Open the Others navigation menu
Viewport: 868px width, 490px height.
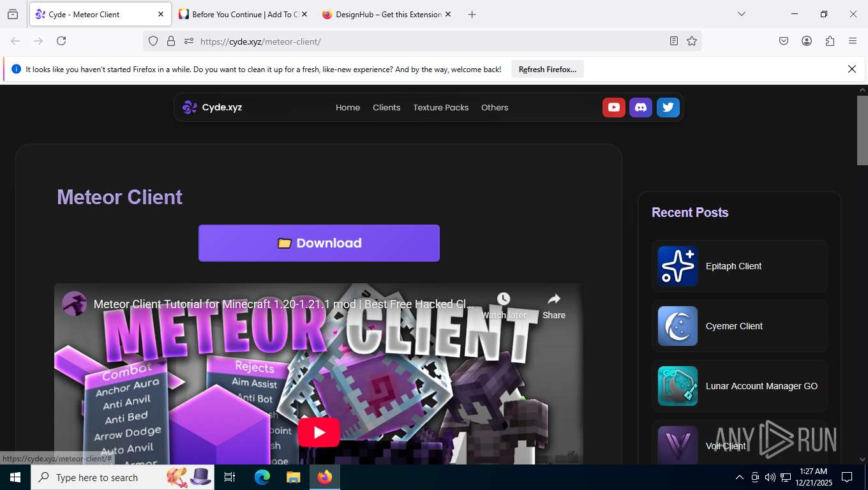495,107
